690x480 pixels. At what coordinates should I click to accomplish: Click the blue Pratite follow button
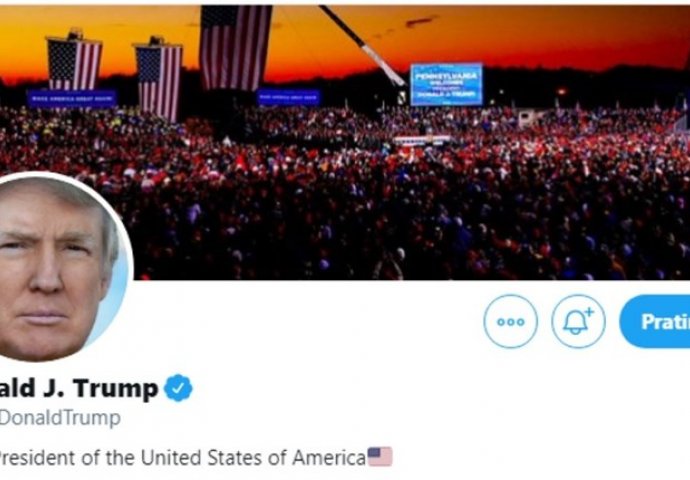pos(655,322)
